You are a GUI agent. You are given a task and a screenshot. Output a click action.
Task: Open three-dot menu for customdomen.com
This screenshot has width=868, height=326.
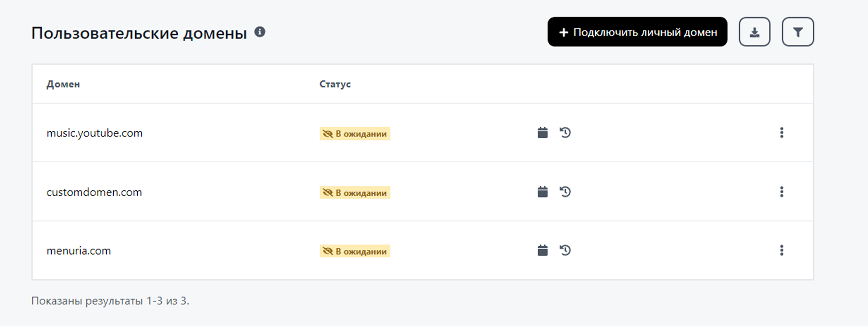(x=782, y=192)
